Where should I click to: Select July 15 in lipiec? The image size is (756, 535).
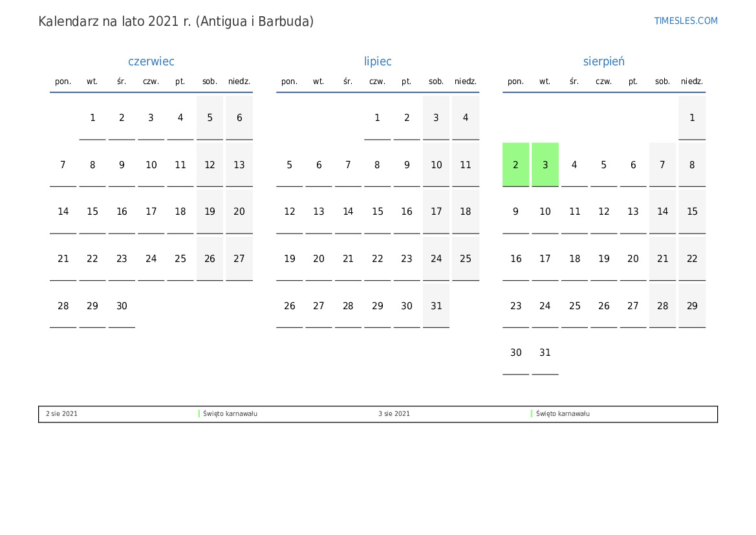(x=378, y=212)
